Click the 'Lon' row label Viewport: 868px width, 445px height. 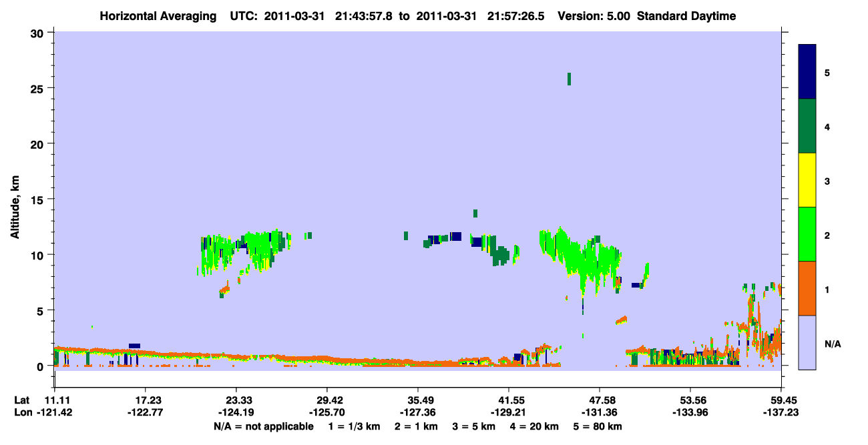22,412
